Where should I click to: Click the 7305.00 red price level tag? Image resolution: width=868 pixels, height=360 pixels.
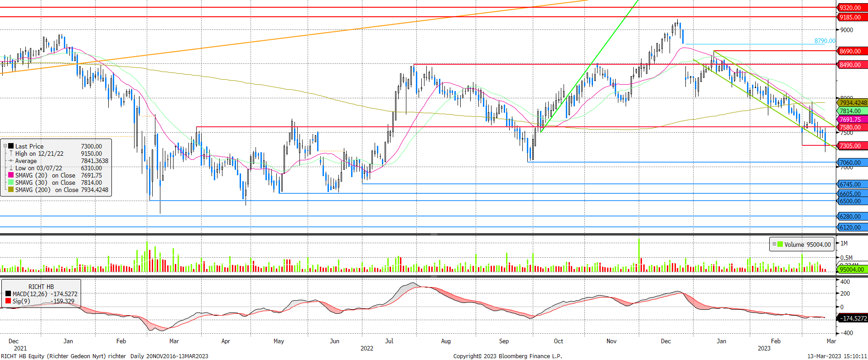coord(852,146)
